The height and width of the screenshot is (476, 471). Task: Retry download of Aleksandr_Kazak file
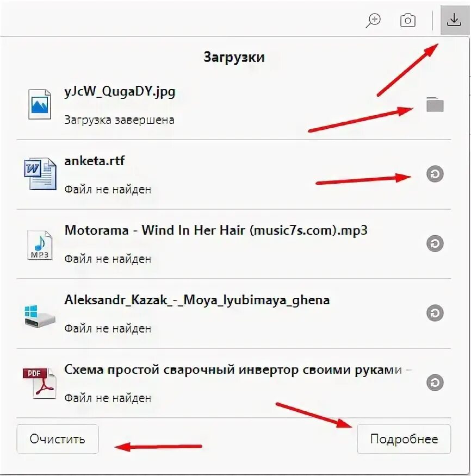(x=435, y=313)
